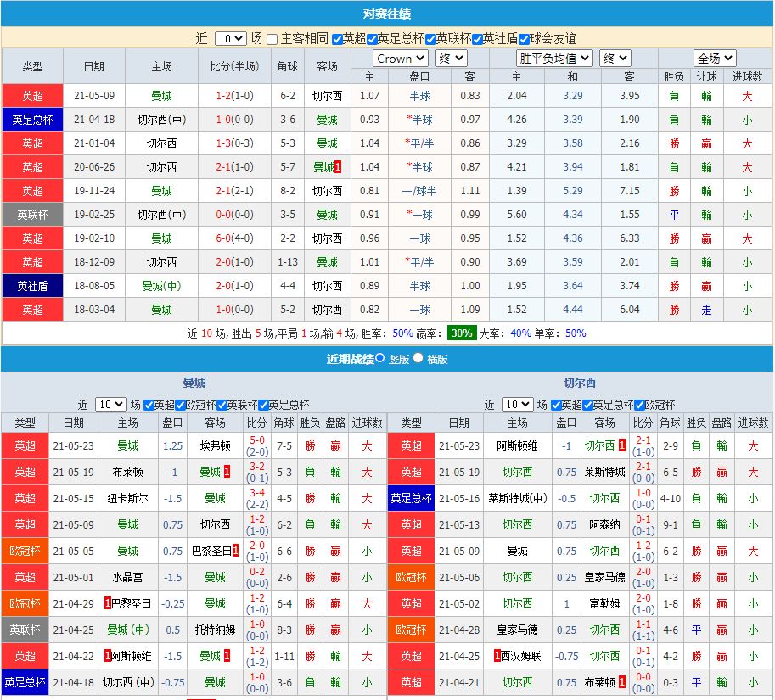Open the 全场 dropdown
775x700 pixels.
point(715,59)
